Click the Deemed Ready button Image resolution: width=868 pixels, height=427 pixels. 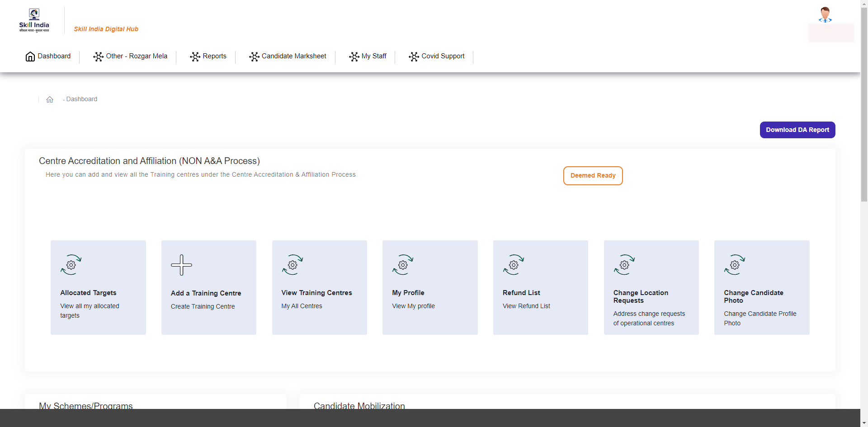coord(593,175)
